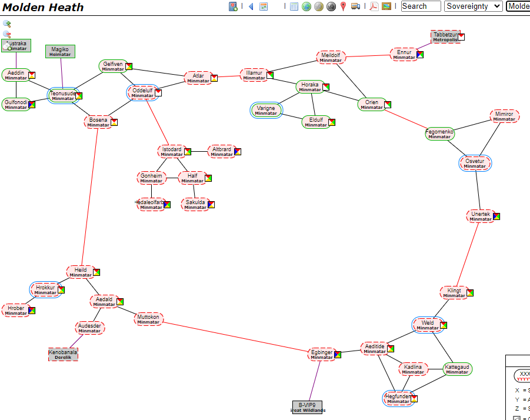The image size is (530, 420).
Task: Open the Kadlina system node
Action: tap(413, 369)
